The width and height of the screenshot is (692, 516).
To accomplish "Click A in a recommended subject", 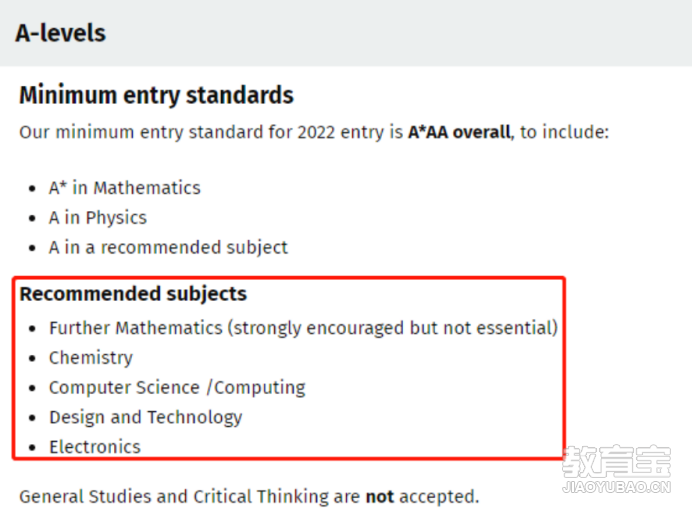I will click(168, 248).
